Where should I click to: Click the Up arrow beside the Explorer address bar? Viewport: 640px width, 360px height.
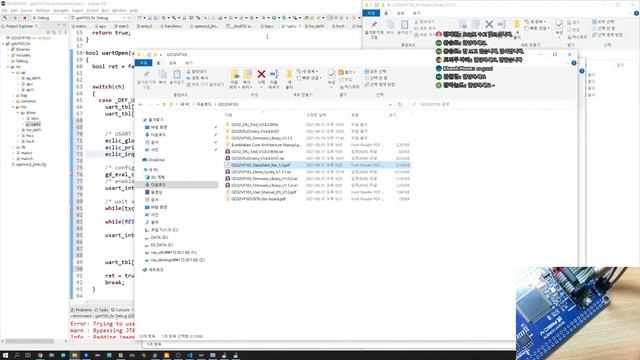(x=164, y=104)
